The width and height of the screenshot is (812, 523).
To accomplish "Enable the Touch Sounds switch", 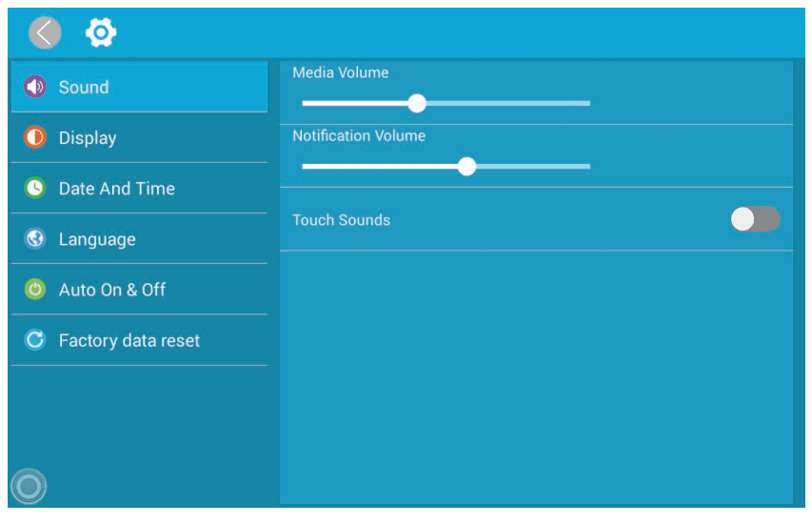I will point(755,220).
